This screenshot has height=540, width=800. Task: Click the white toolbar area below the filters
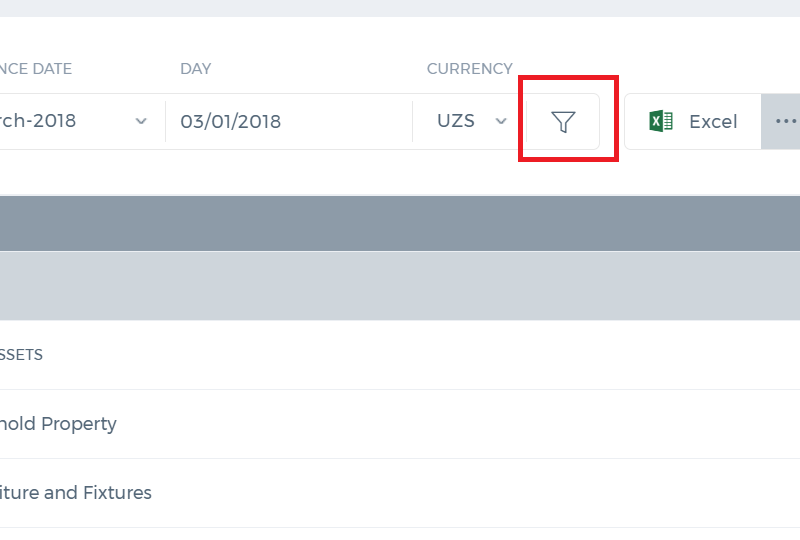400,174
